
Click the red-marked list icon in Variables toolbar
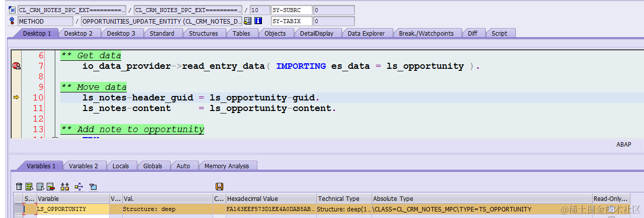pos(50,186)
